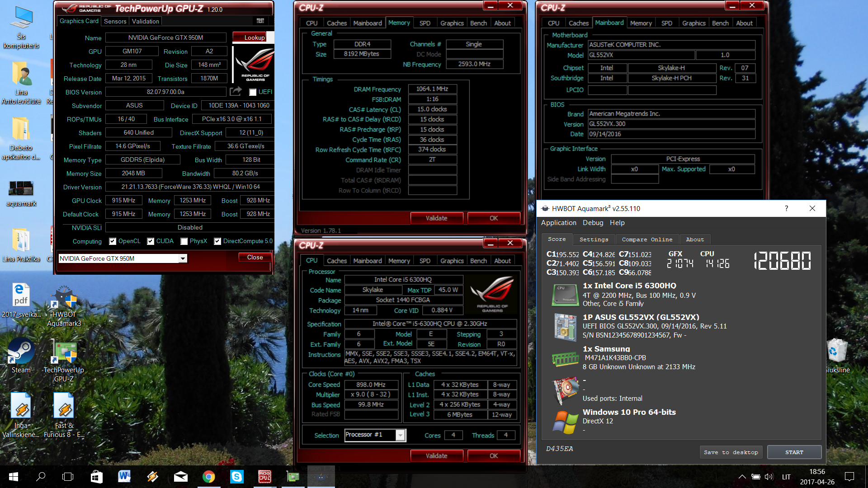This screenshot has height=488, width=868.
Task: Click the taskbar search magnifier icon
Action: (x=41, y=477)
